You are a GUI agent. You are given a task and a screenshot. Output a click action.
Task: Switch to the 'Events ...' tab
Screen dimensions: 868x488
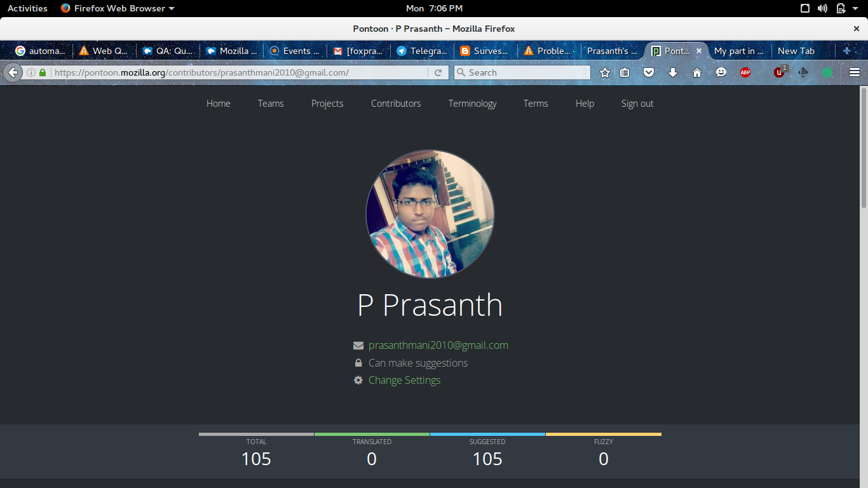(294, 51)
